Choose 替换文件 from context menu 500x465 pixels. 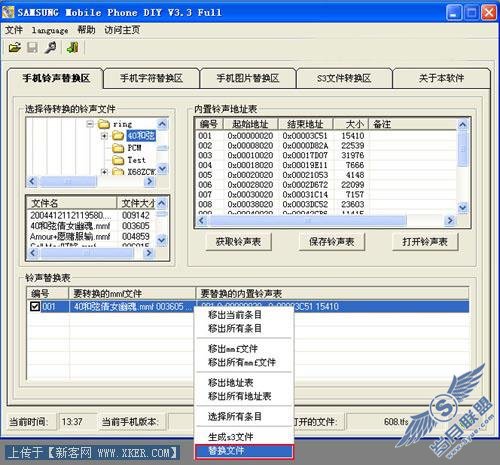244,451
